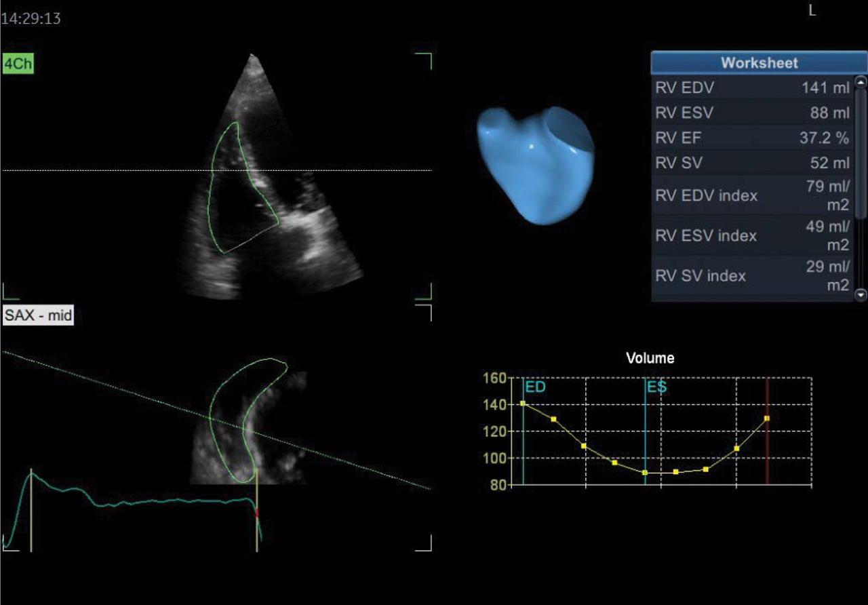
Task: Click the worksheet scroll down arrow
Action: click(x=861, y=294)
